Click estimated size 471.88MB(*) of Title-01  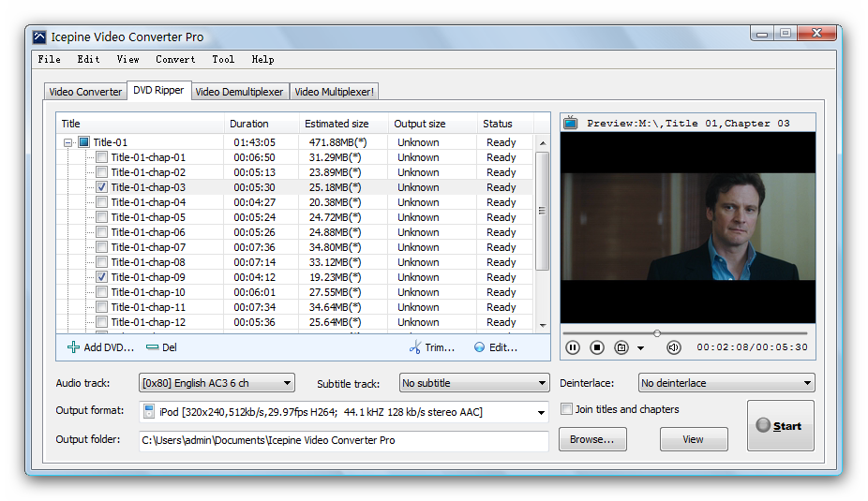[337, 142]
